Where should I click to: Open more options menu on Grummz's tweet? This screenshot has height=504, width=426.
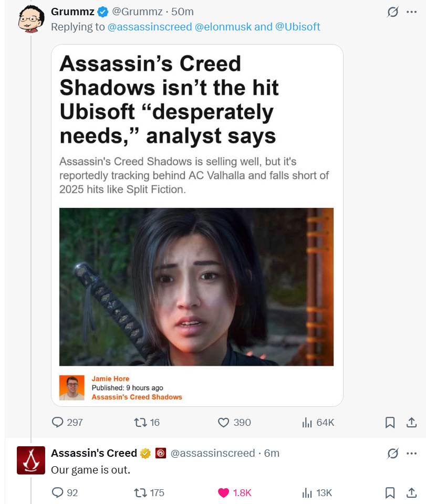point(411,12)
